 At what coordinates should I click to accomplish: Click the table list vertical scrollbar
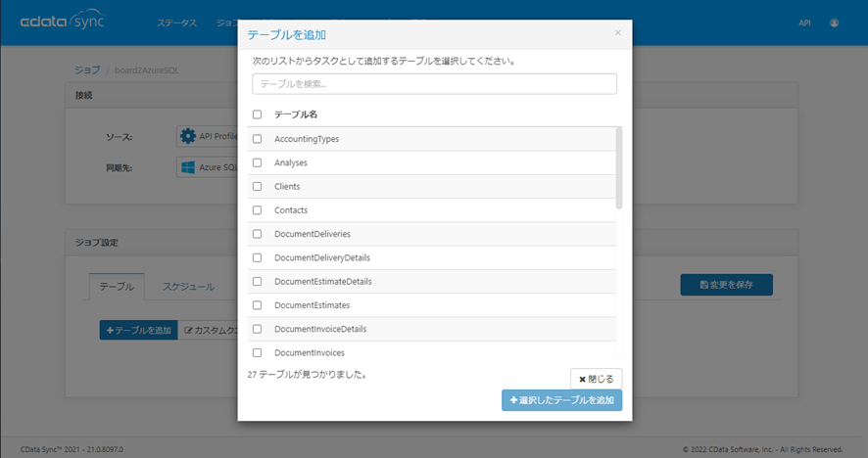[618, 166]
